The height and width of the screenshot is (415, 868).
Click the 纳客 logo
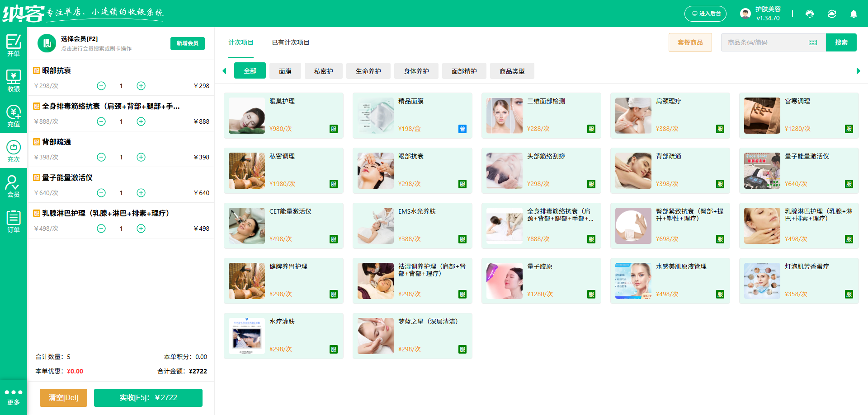[24, 14]
